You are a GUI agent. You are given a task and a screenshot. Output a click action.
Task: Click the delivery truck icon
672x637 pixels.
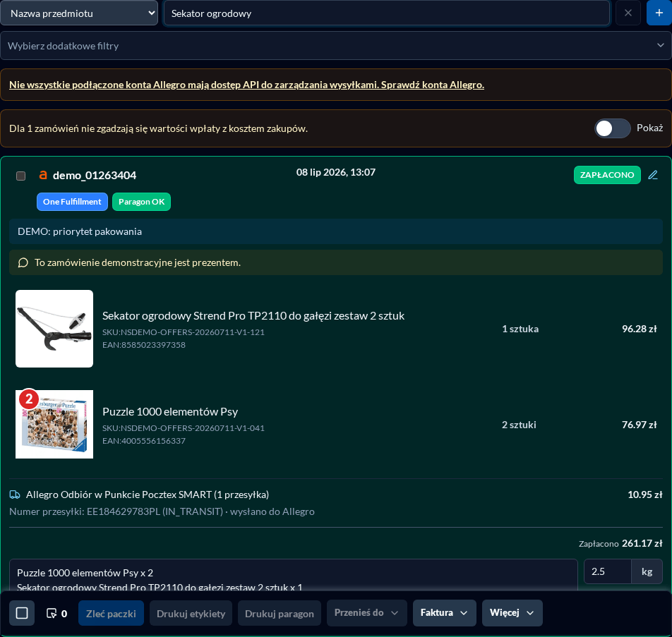(15, 495)
